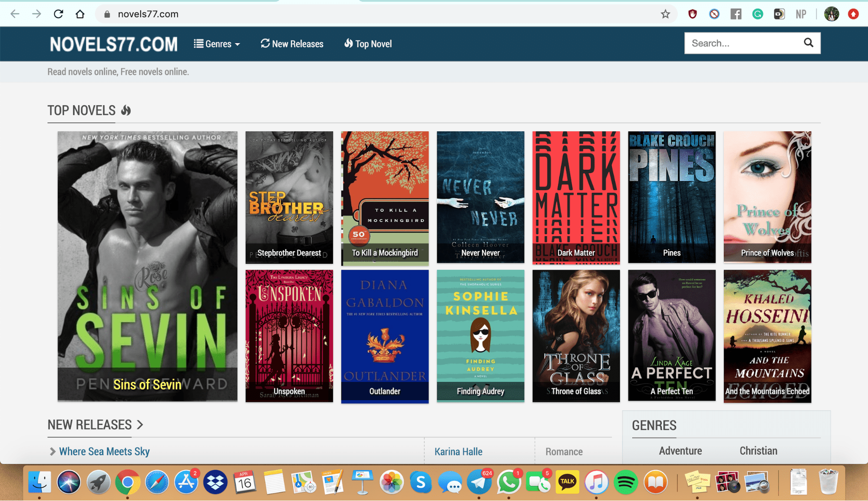Bookmark page with star icon
The height and width of the screenshot is (501, 868).
pos(665,14)
